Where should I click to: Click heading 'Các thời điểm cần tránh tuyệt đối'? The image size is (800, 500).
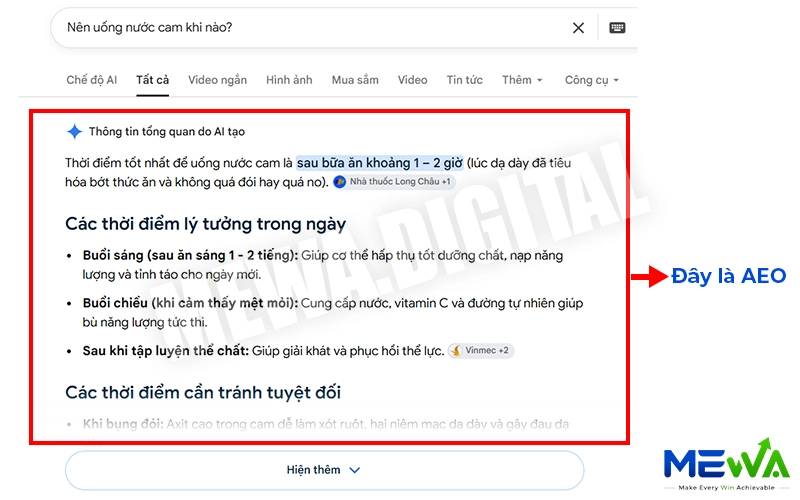pos(203,393)
